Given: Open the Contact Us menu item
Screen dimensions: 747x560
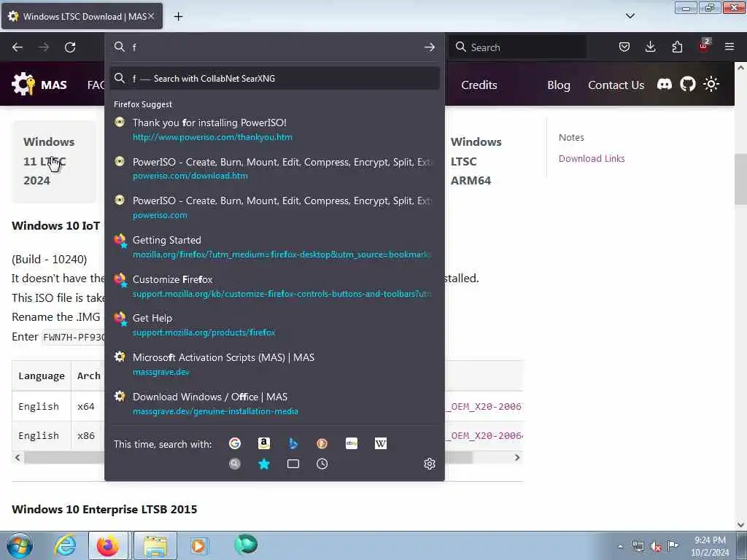Looking at the screenshot, I should pos(616,85).
